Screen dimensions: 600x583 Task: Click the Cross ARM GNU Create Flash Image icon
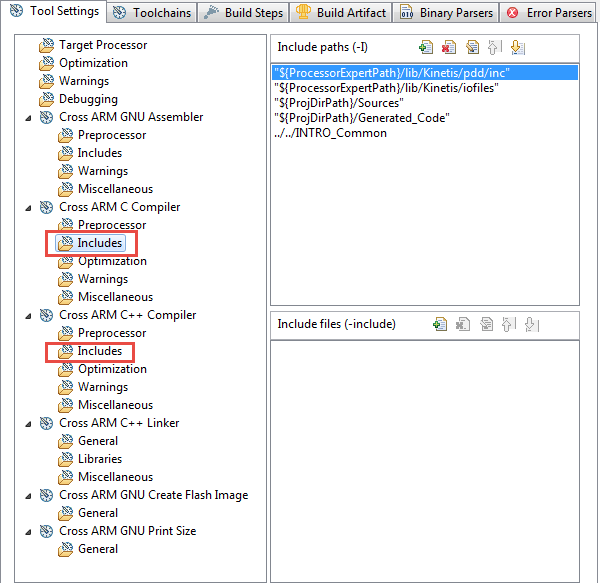[46, 495]
